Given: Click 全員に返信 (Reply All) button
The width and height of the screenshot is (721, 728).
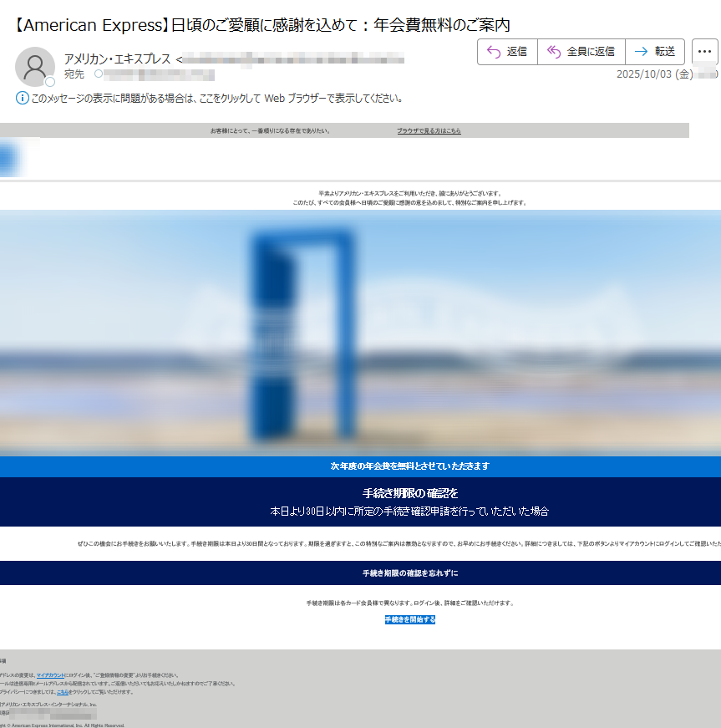Looking at the screenshot, I should (581, 52).
